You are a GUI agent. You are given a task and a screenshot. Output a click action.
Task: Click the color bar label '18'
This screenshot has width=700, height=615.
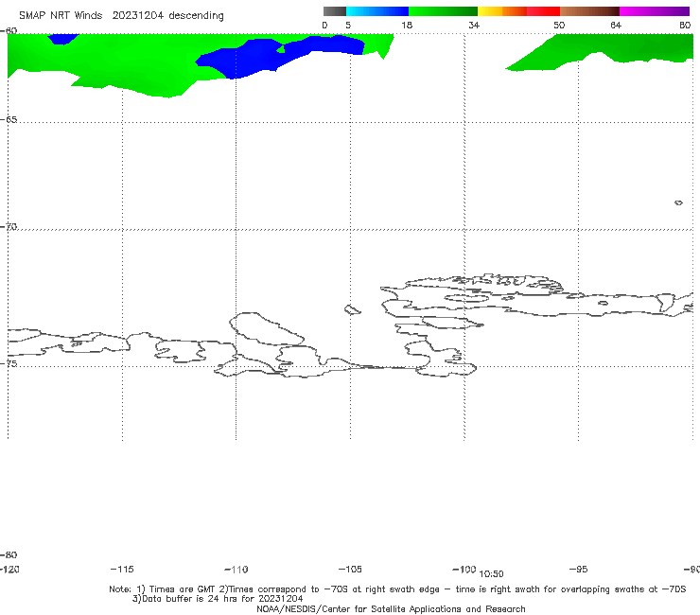407,25
